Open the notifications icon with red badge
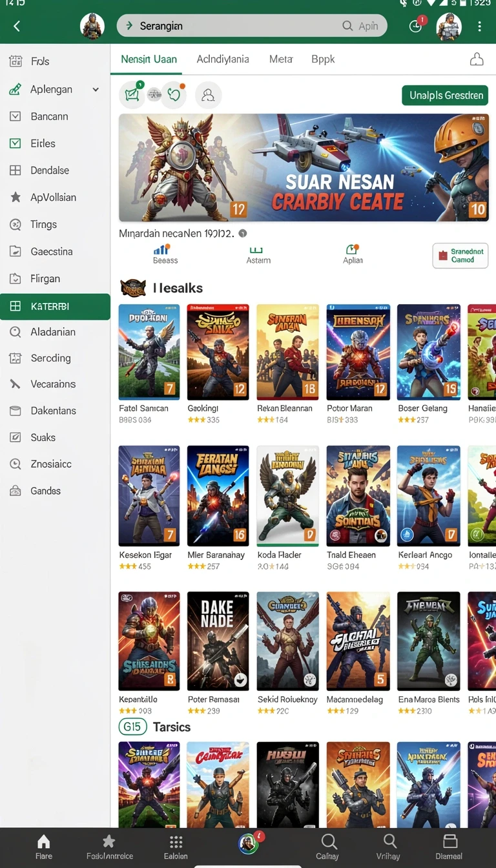496x868 pixels. click(x=417, y=26)
